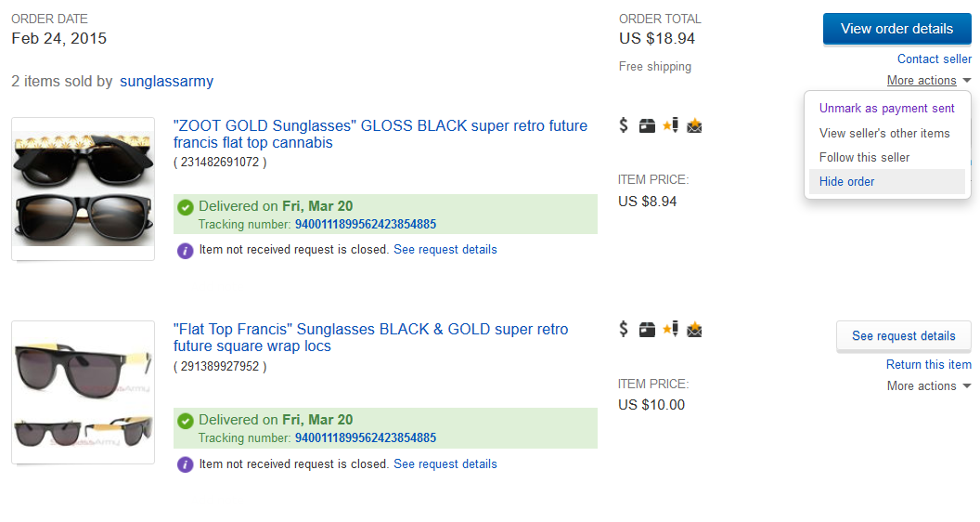Click the dollar paid icon for ZOOT GOLD item

click(x=624, y=125)
